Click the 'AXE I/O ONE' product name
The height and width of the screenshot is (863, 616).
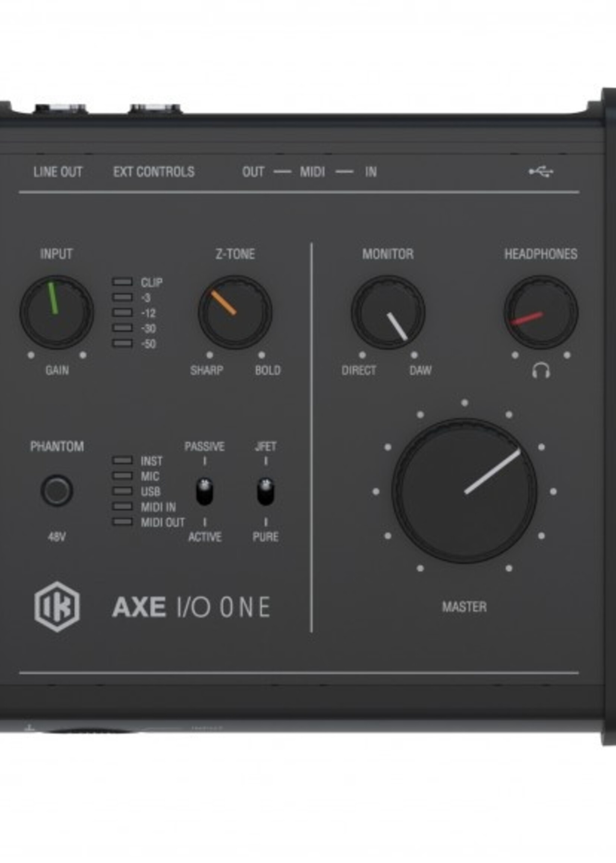click(x=191, y=607)
